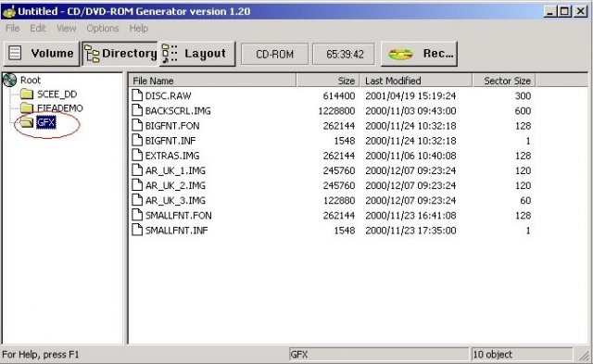Select file BIGFNT.INF
593x364 pixels.
point(170,141)
